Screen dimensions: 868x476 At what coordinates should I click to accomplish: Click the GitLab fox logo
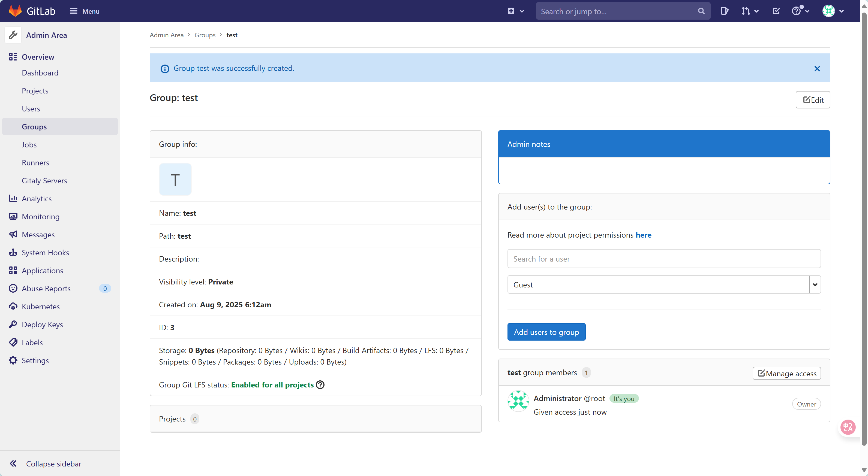click(15, 11)
